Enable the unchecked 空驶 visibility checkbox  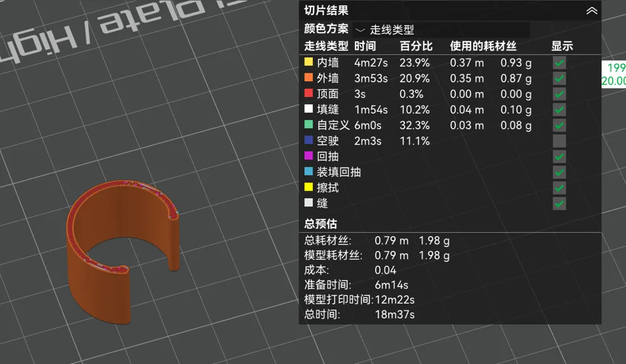point(559,141)
